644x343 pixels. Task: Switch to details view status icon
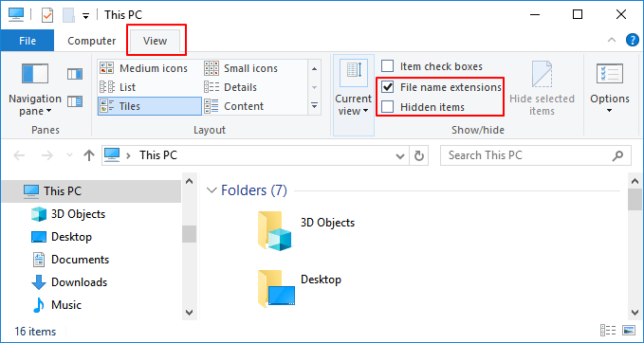608,331
